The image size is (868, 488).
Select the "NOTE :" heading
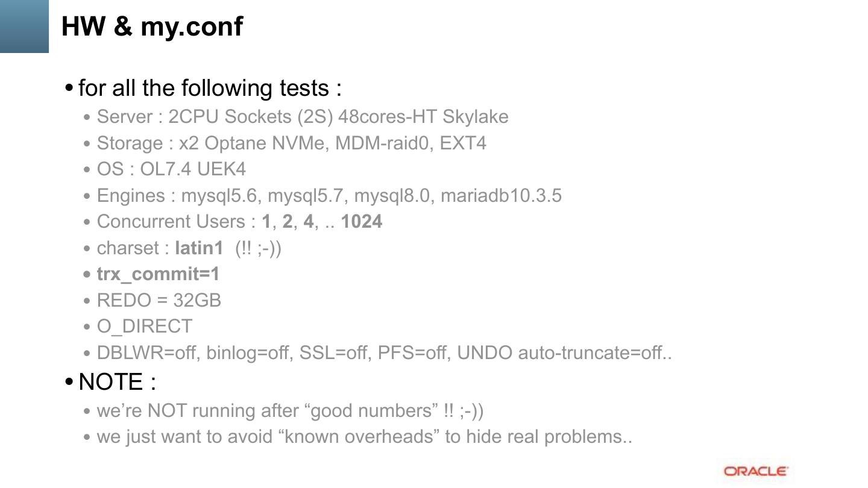tap(117, 382)
